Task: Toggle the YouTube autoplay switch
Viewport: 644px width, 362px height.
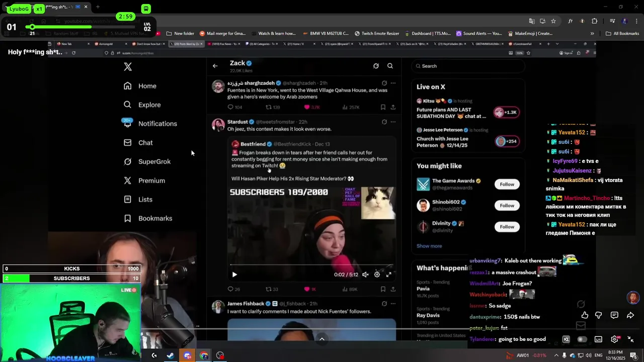Action: (x=582, y=339)
